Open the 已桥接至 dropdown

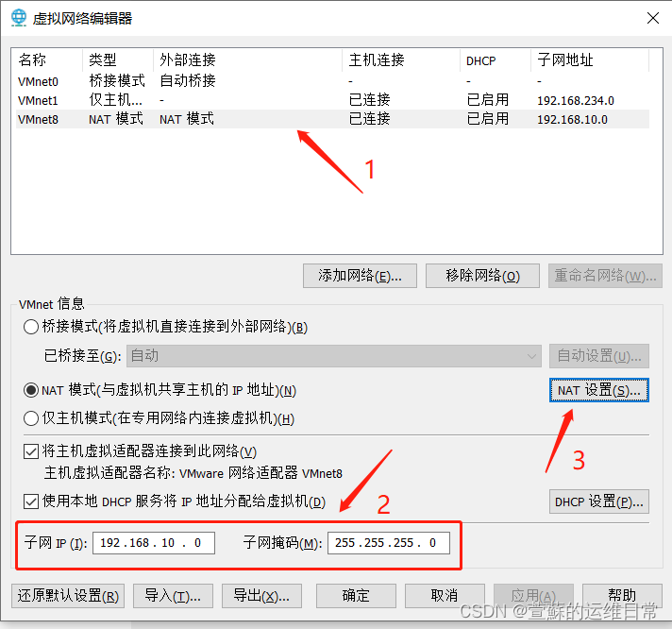pos(333,356)
